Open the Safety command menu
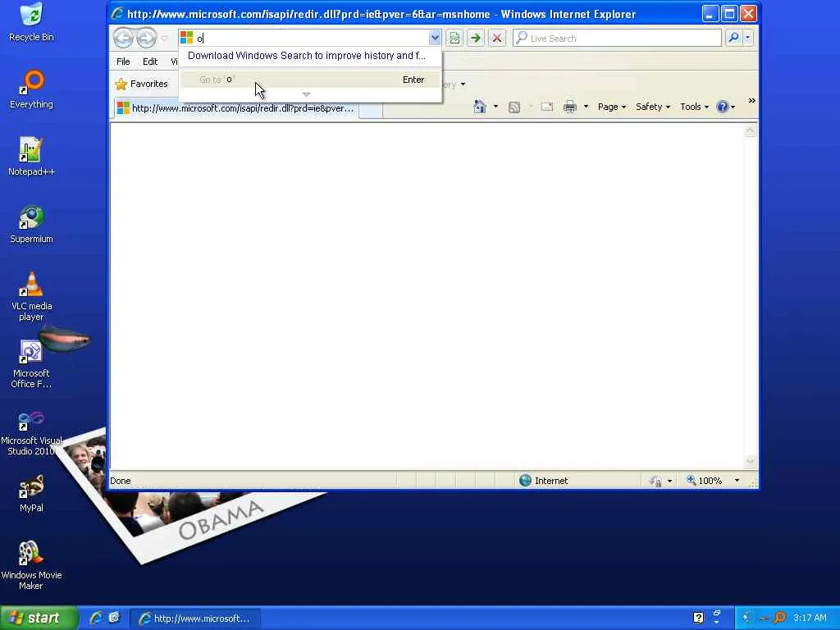The width and height of the screenshot is (840, 630). (x=653, y=107)
